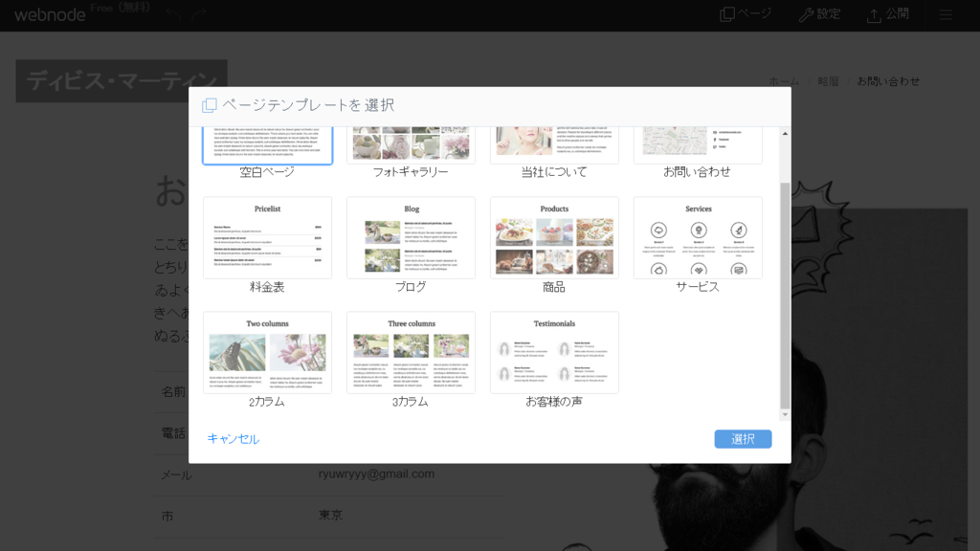Select the Blog ブログ template
Image resolution: width=980 pixels, height=551 pixels.
point(411,237)
